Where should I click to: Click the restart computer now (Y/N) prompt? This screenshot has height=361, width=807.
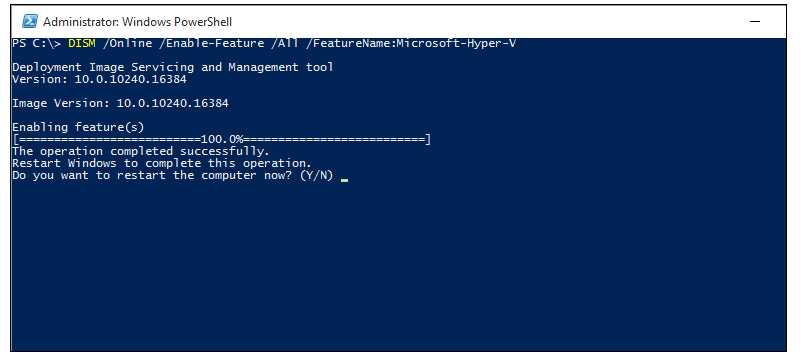coord(173,176)
